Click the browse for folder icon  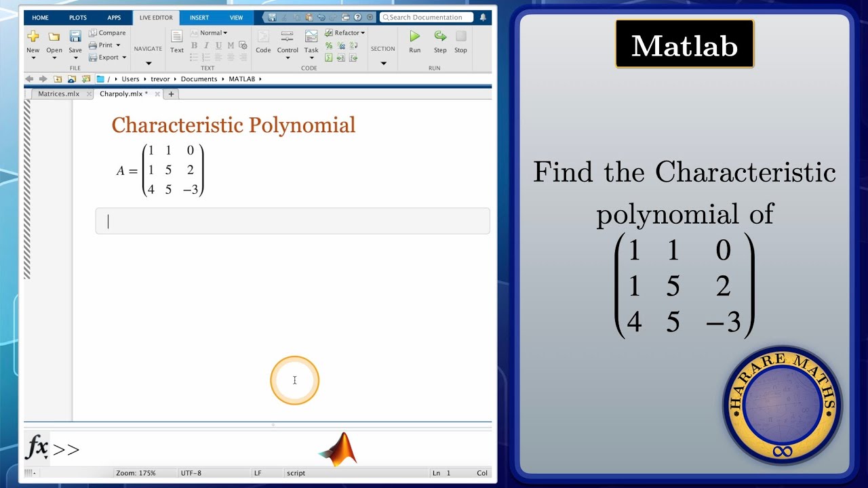pos(86,79)
